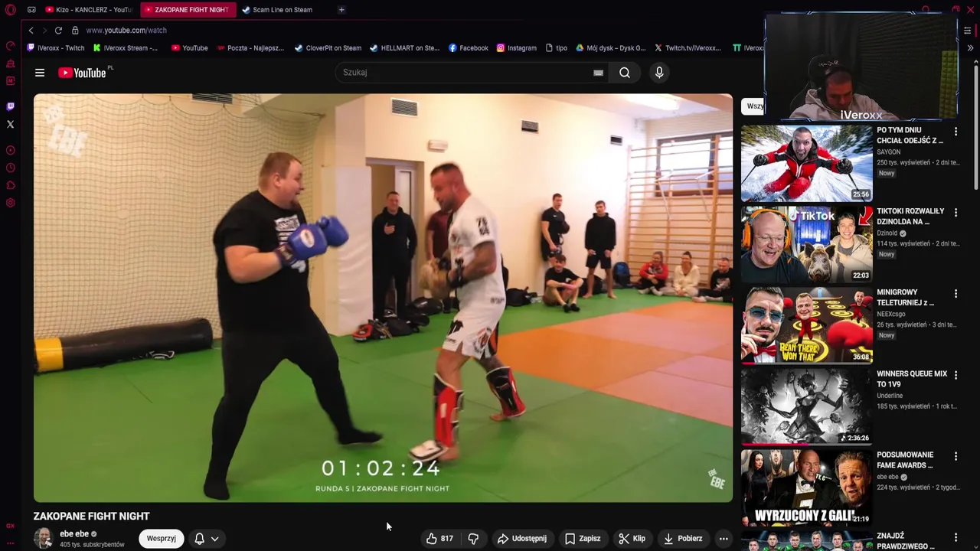Show hidden bookmarks with double chevron
980x551 pixels.
click(970, 47)
